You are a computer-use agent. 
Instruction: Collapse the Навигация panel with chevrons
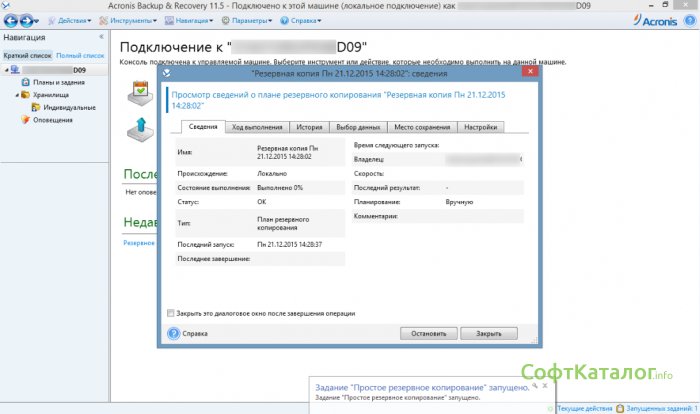100,36
